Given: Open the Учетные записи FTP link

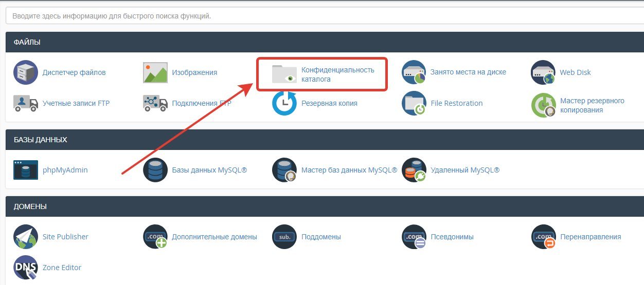Looking at the screenshot, I should coord(76,103).
